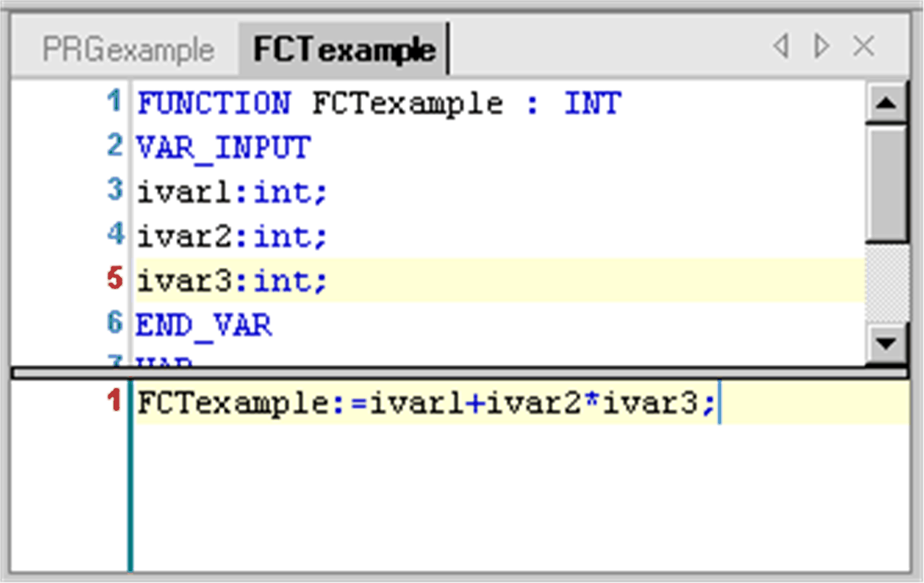Place cursor on ivar2:int; declaration

pos(231,236)
